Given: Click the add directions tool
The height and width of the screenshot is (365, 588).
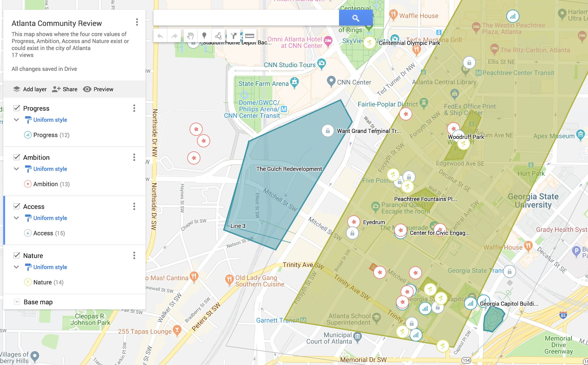Looking at the screenshot, I should [x=233, y=36].
